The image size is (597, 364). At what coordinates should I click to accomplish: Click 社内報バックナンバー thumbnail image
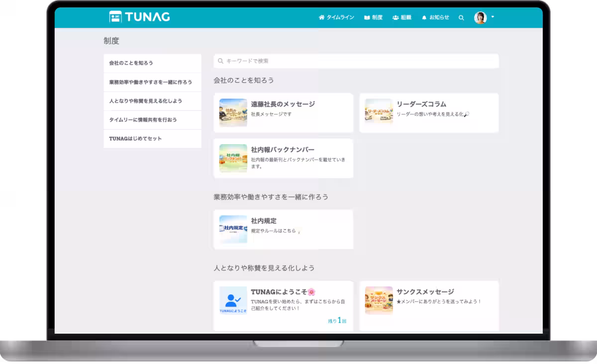(233, 158)
